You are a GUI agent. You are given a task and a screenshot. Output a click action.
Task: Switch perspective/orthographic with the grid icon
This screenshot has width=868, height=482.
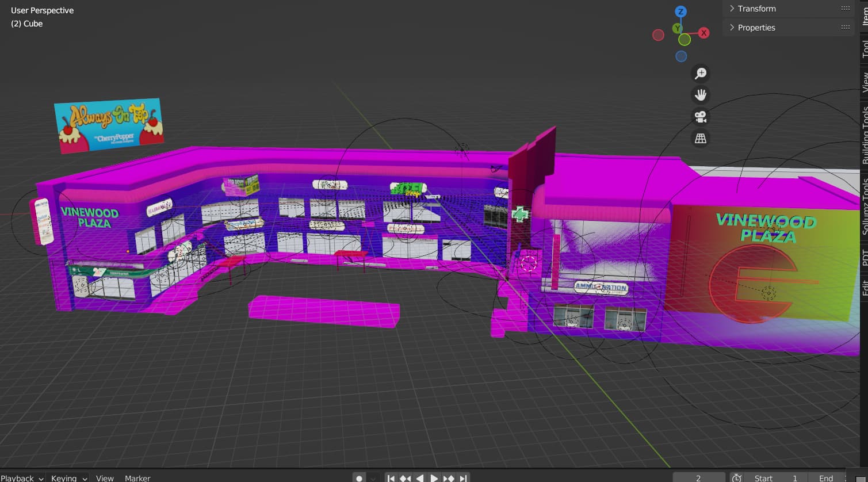pos(701,139)
